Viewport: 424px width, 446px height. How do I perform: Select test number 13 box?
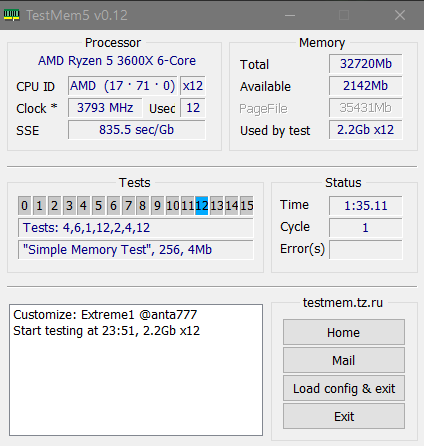pyautogui.click(x=217, y=206)
